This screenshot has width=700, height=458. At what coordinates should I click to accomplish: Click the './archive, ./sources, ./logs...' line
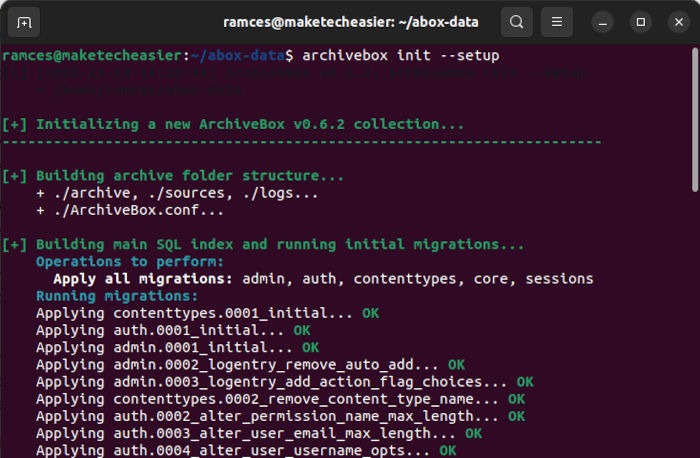tap(178, 193)
